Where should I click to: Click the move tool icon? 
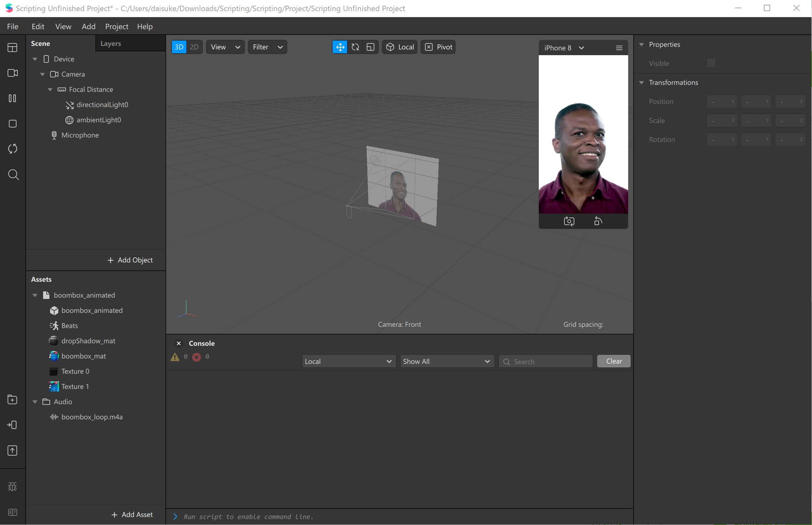point(340,47)
